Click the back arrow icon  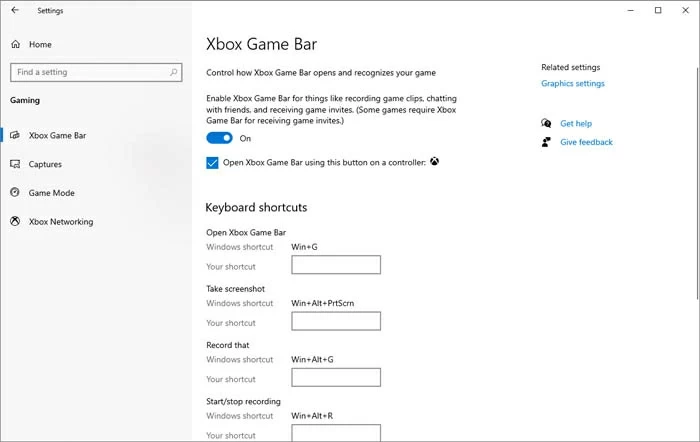pyautogui.click(x=15, y=10)
